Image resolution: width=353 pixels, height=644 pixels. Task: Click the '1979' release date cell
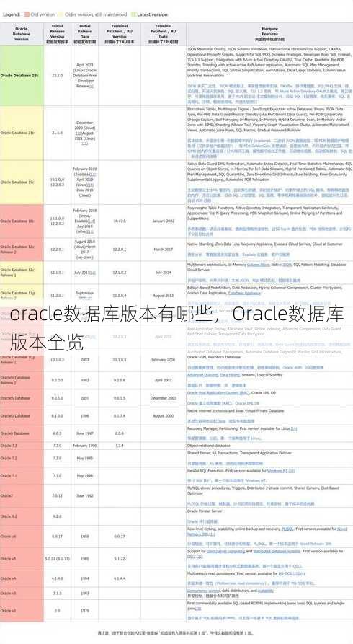[85, 611]
